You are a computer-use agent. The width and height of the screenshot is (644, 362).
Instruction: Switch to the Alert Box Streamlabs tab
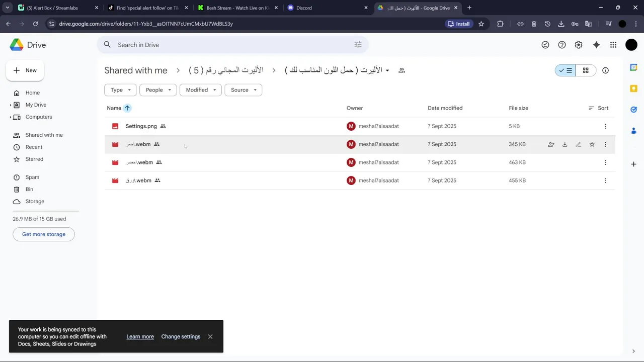(x=58, y=8)
